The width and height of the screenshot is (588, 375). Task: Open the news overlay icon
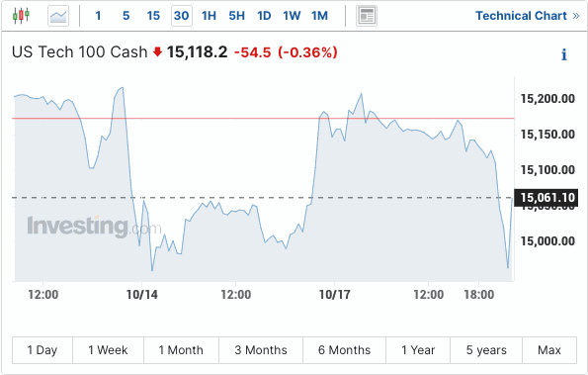click(x=367, y=16)
